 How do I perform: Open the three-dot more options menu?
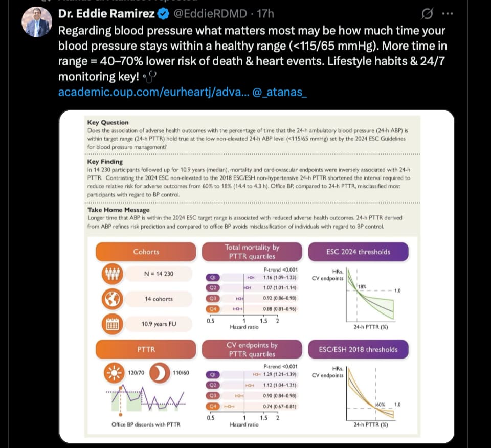coord(448,14)
